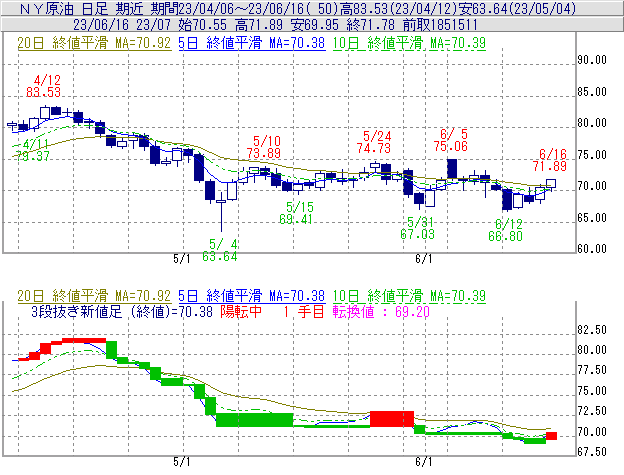The image size is (624, 475).
Task: Click the 6/1 date on upper chart axis
Action: [423, 259]
